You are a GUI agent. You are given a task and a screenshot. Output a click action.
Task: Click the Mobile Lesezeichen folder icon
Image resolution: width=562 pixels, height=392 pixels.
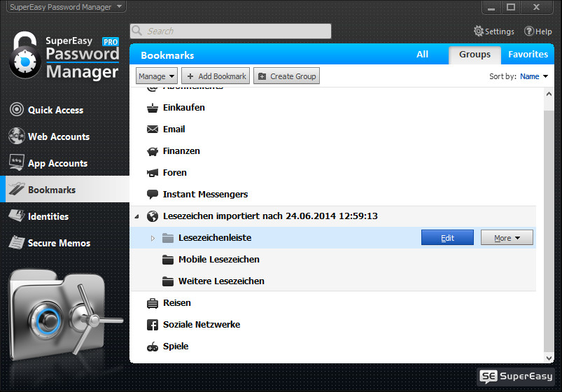pyautogui.click(x=168, y=260)
